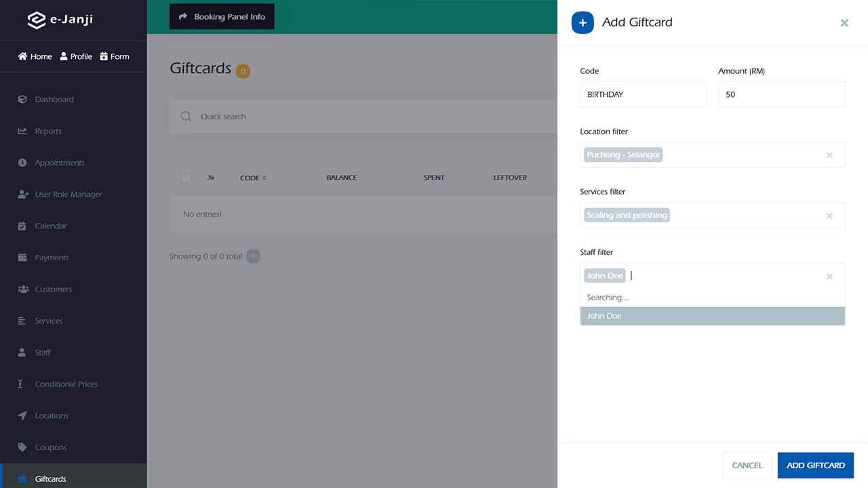Go to Home in the top navigation

(x=35, y=56)
